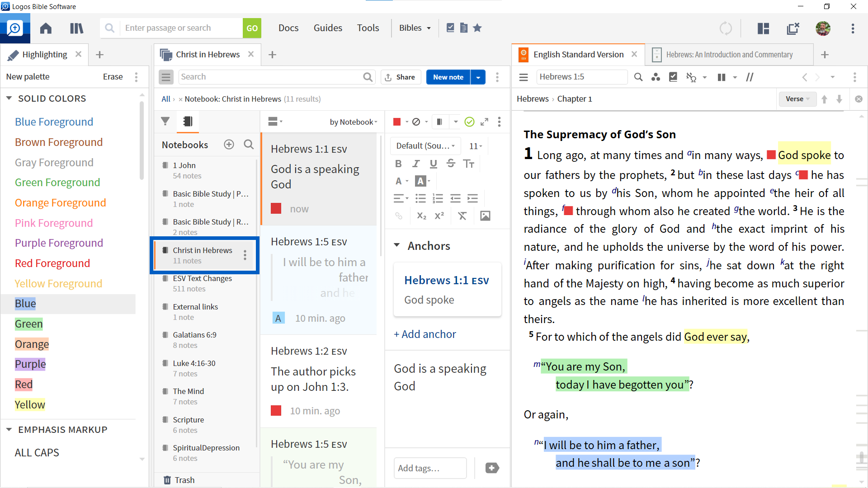The width and height of the screenshot is (868, 488).
Task: Open the New note dropdown arrow
Action: click(x=478, y=77)
